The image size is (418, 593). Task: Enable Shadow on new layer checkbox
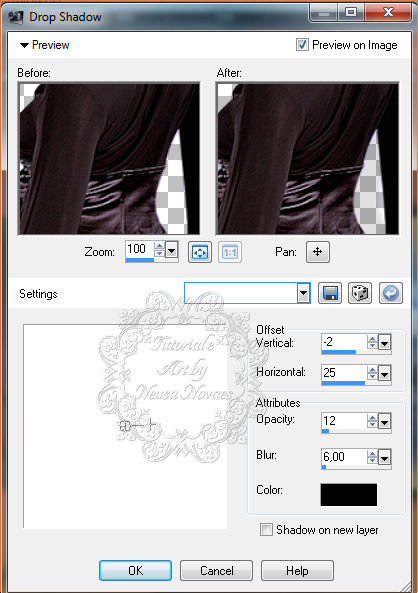tap(266, 529)
